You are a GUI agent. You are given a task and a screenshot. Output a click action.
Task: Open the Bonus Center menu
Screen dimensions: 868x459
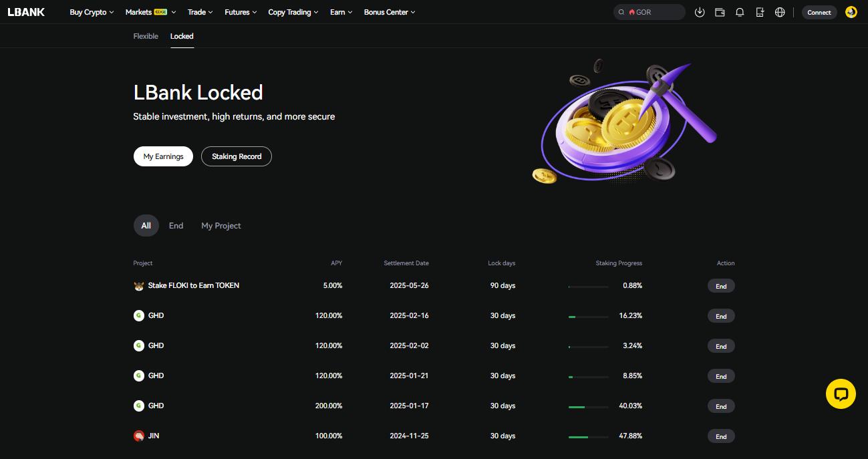pos(386,11)
